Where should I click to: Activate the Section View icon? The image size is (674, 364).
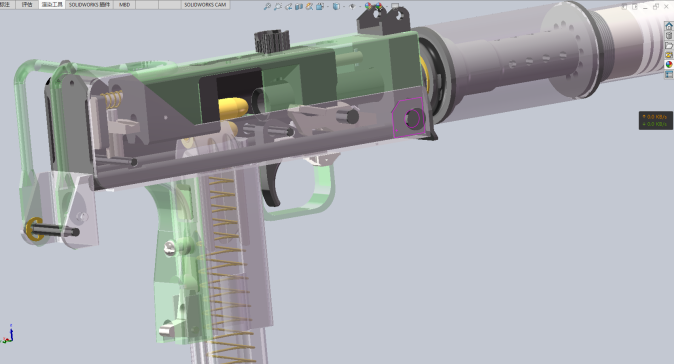pos(299,6)
